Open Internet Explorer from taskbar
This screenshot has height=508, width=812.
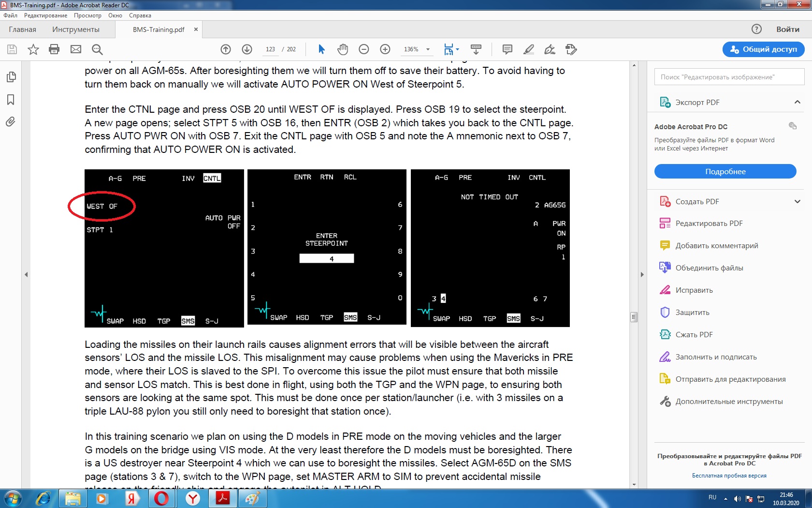[43, 498]
